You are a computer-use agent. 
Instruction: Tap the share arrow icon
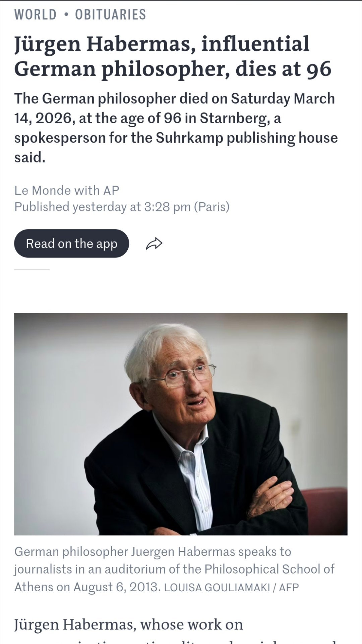[154, 244]
